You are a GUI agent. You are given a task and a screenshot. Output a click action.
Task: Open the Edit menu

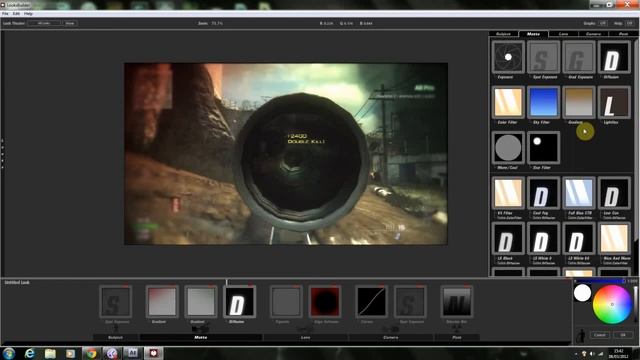coord(16,13)
